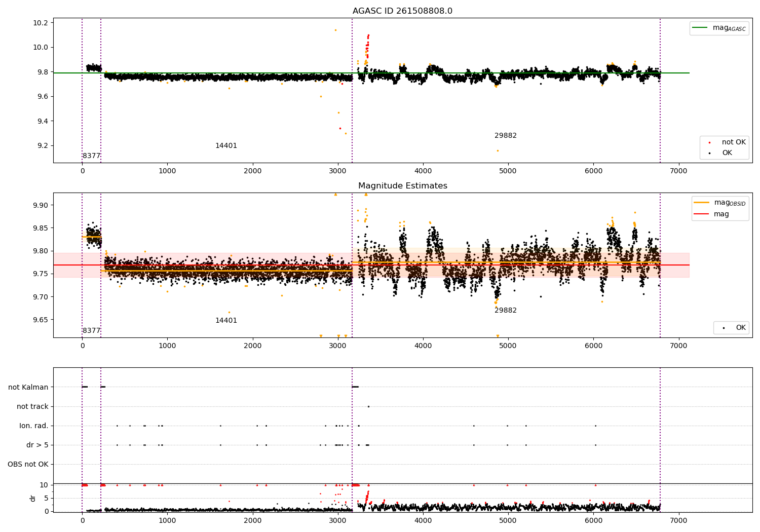The height and width of the screenshot is (532, 760).
Task: Click the 'not track' flag marker in the bottom plot
Action: click(368, 406)
